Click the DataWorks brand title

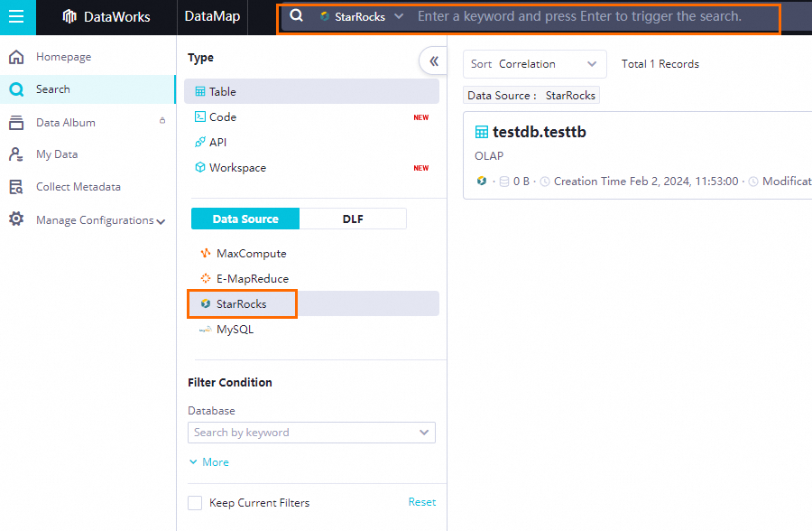pos(117,16)
